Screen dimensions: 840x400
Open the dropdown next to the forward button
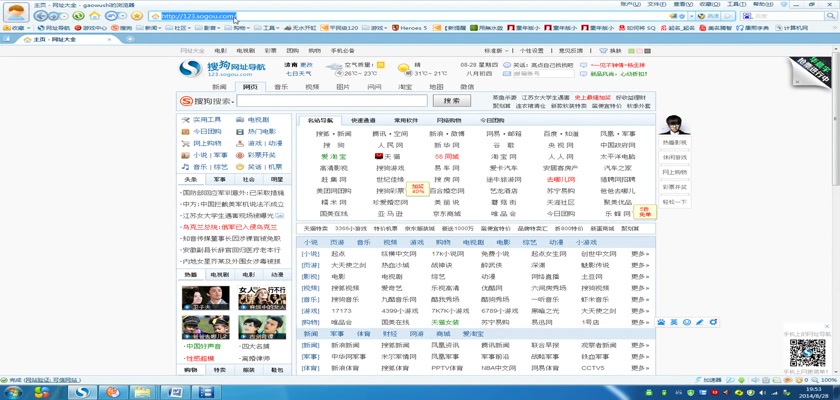(65, 16)
